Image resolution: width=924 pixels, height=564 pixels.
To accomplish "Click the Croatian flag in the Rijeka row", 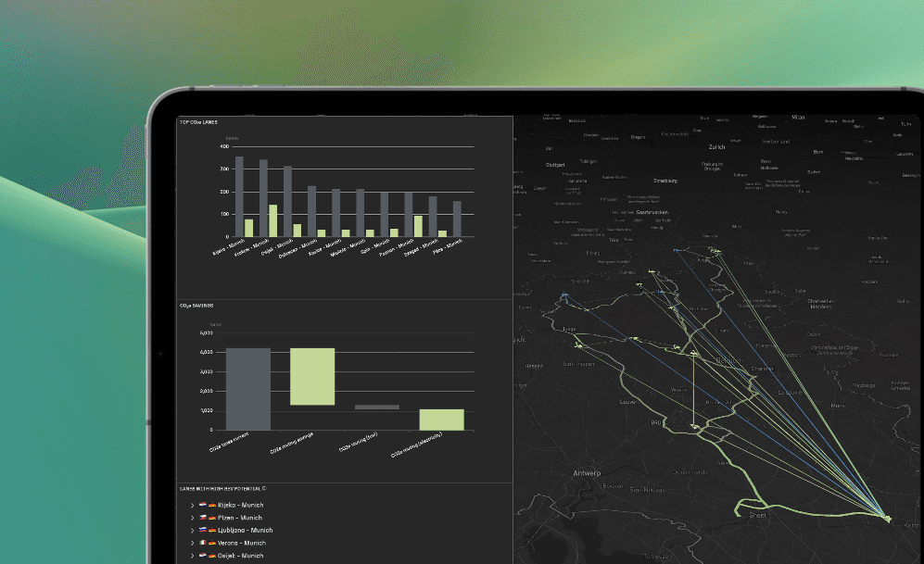I will point(203,505).
